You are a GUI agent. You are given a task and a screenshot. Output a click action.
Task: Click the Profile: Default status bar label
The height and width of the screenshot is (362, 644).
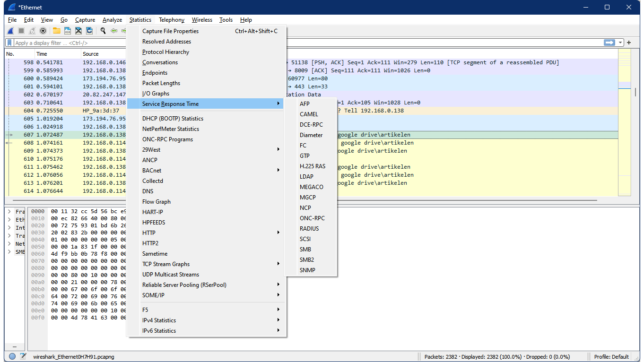tap(611, 357)
